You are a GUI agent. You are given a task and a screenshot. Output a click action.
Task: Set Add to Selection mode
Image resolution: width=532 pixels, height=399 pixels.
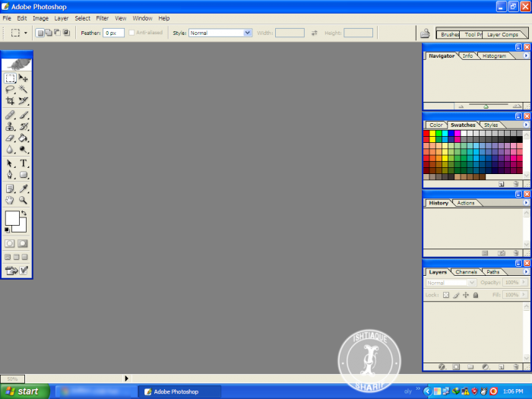click(49, 33)
